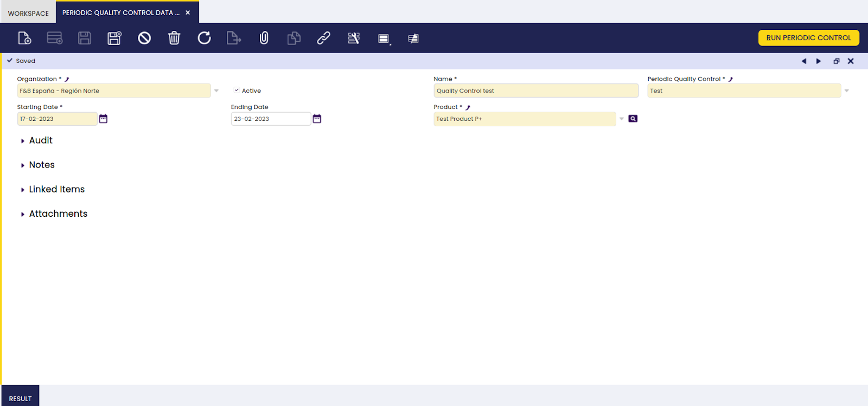Expand the Linked Items section
Image resolution: width=868 pixels, height=406 pixels.
[56, 189]
